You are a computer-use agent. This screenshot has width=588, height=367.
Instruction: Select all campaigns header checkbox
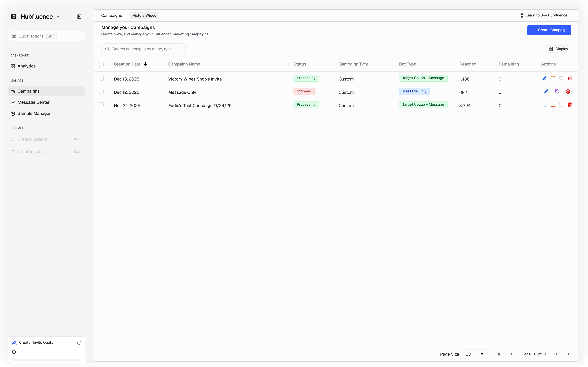[x=101, y=64]
